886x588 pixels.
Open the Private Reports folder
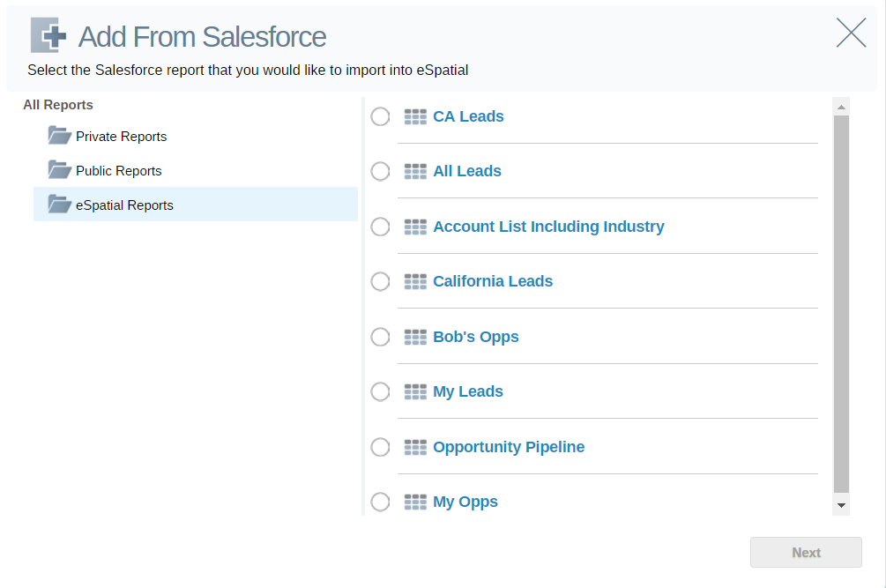click(121, 137)
